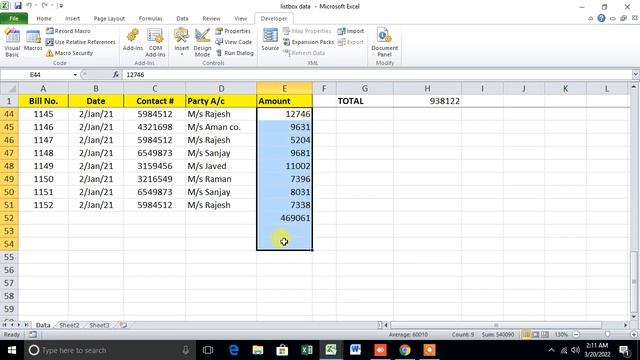Select the Amount header cell
Screen dimensions: 640x360
[284, 101]
